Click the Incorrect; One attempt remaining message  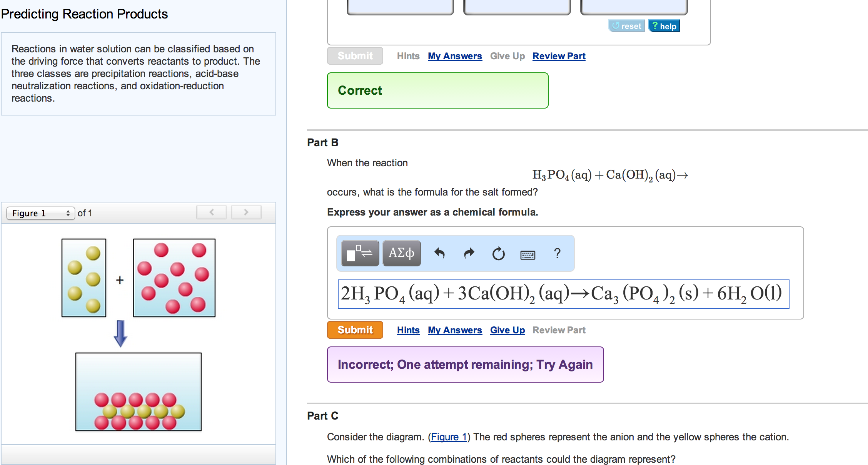[465, 365]
